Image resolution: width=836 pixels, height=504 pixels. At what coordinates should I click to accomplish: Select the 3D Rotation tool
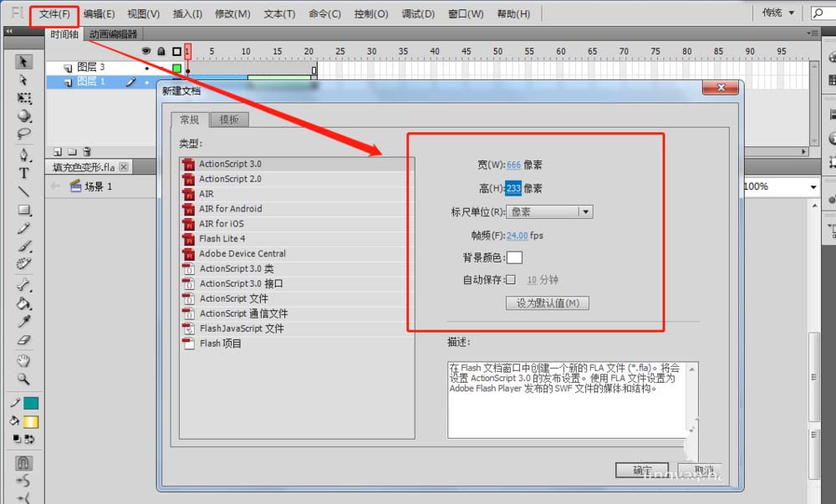coord(24,115)
